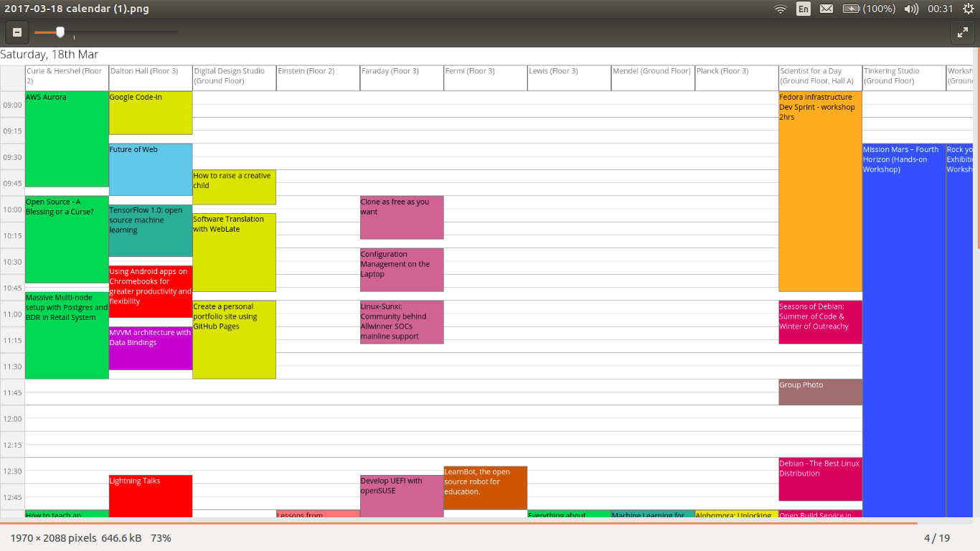Screen dimensions: 980x551
Task: Select the 12:00 time label
Action: pyautogui.click(x=12, y=419)
